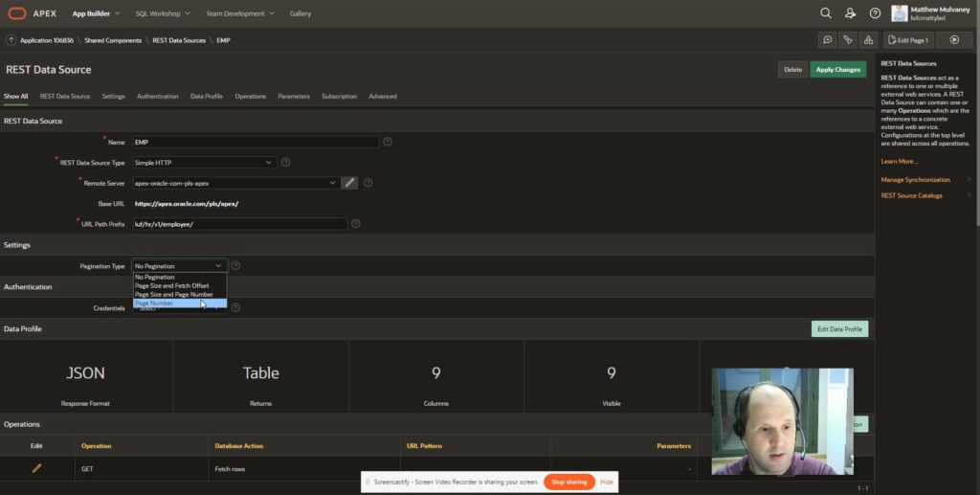
Task: Switch to the Data Profile tab
Action: tap(207, 97)
